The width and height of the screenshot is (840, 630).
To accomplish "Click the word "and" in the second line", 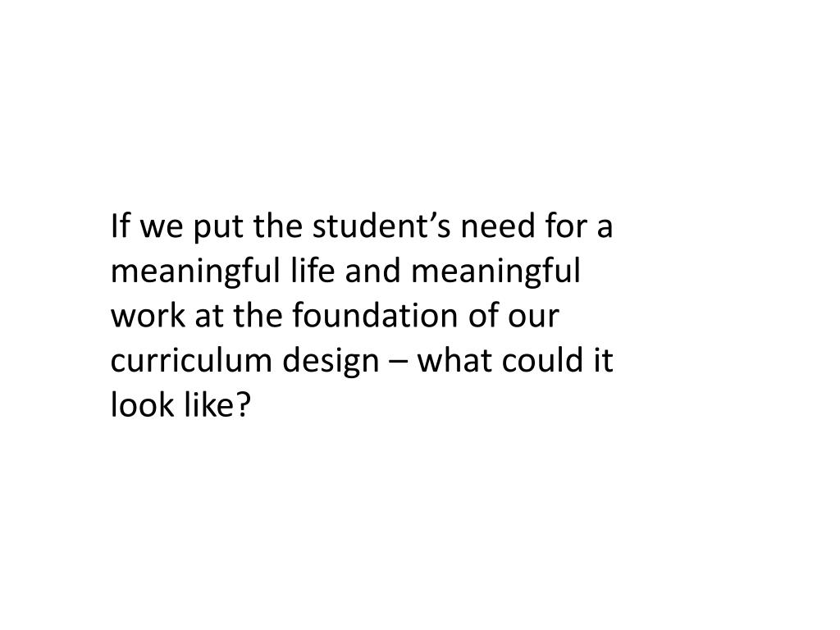I will click(x=373, y=270).
